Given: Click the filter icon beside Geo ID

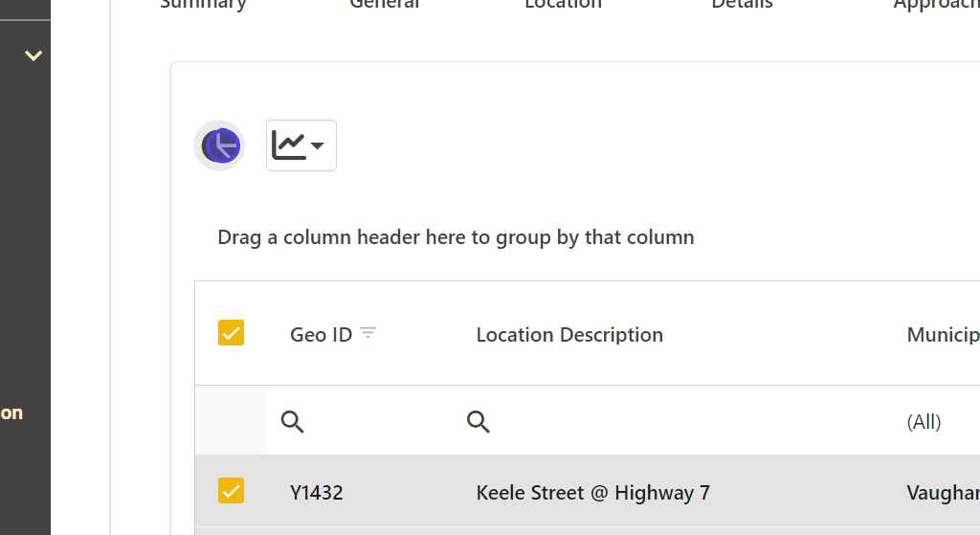Looking at the screenshot, I should [x=368, y=333].
